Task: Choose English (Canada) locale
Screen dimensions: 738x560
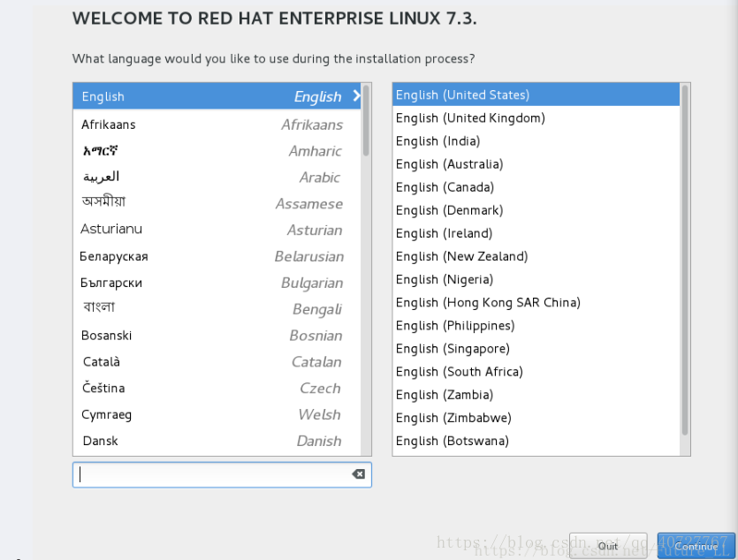Action: [x=536, y=187]
